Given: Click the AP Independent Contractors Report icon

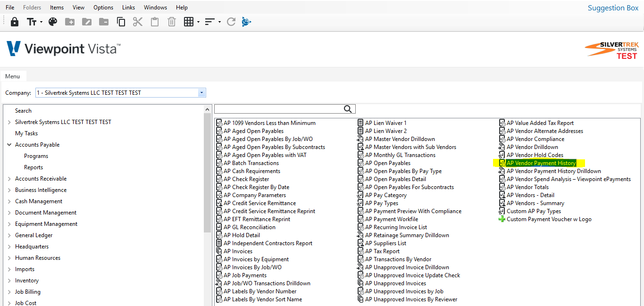Looking at the screenshot, I should tap(219, 243).
